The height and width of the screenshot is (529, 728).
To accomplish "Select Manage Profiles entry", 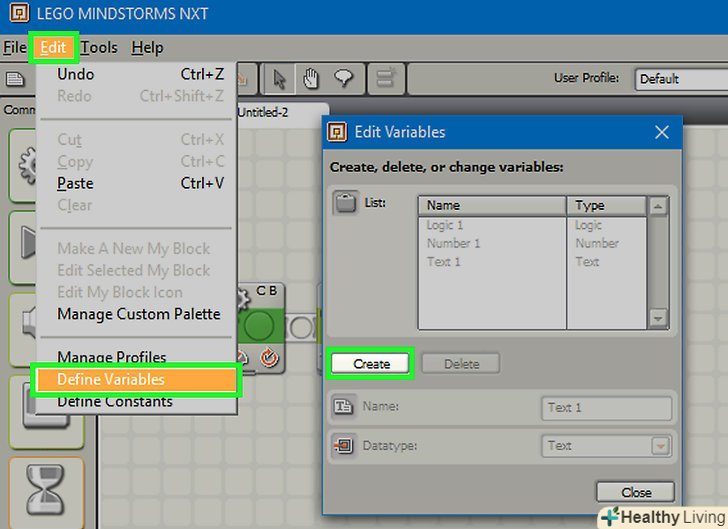I will click(x=137, y=356).
